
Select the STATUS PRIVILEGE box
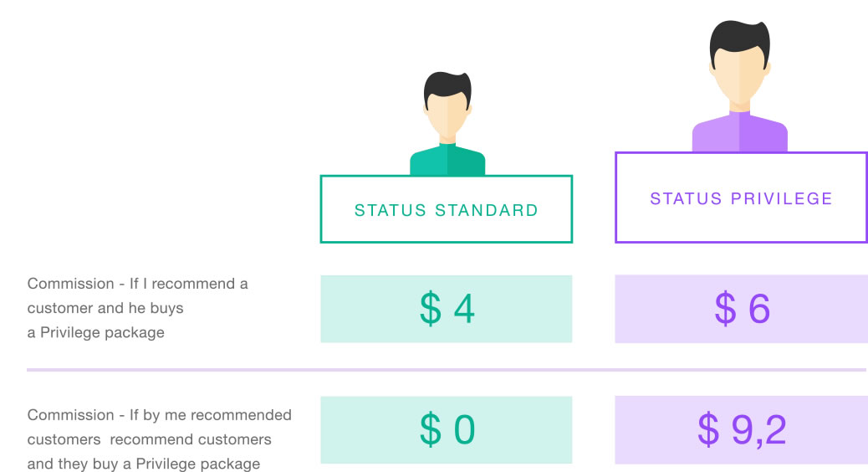coord(741,198)
